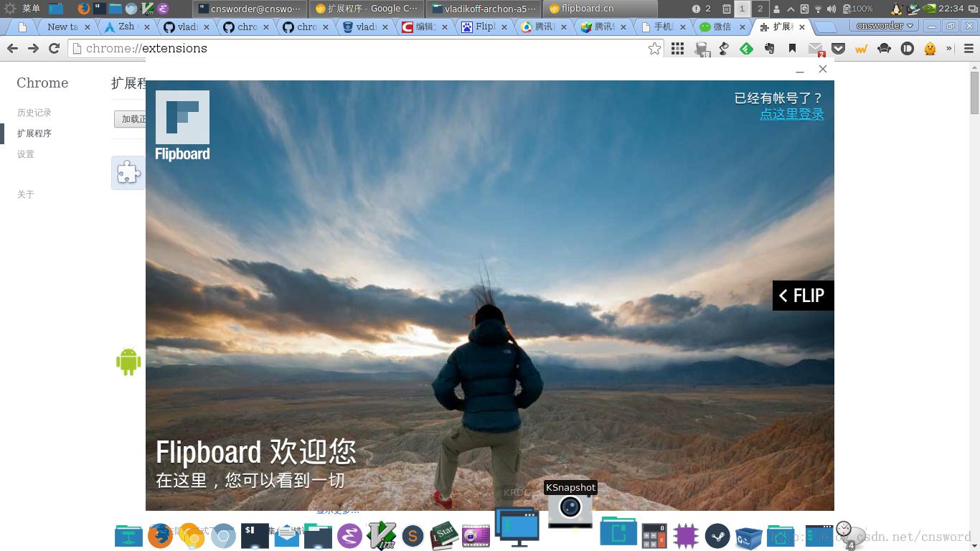Click the Evernote elephant extension icon

tap(770, 49)
